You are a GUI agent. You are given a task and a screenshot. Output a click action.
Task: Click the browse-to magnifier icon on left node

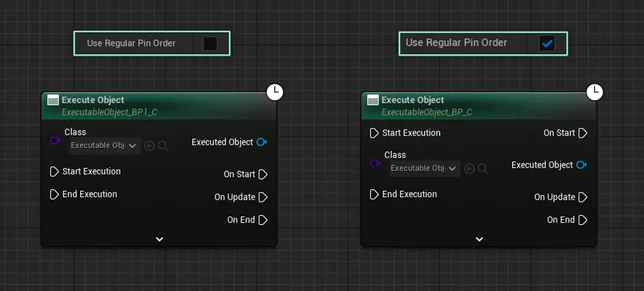click(163, 146)
